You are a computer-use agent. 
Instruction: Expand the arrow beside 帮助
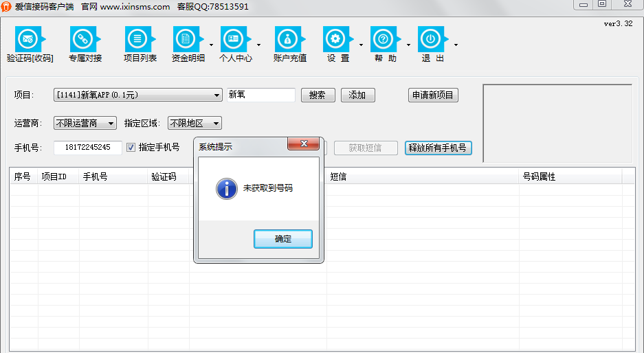408,45
